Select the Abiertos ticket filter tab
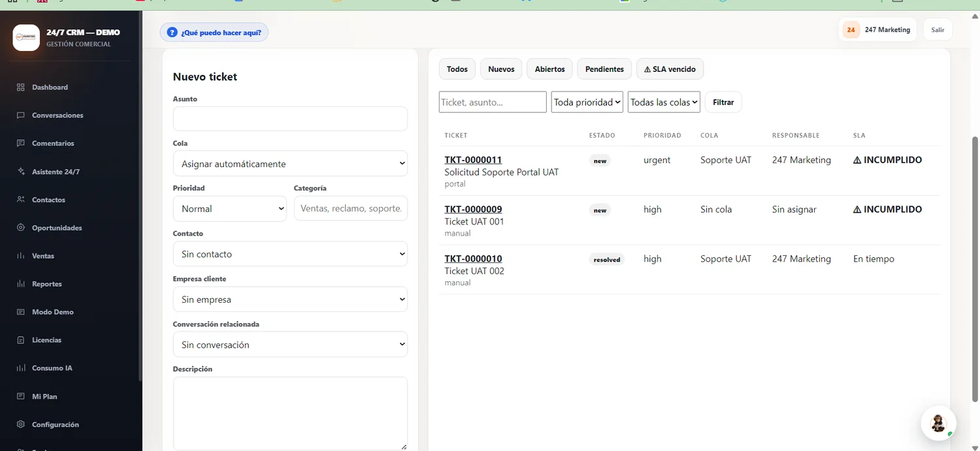The height and width of the screenshot is (451, 980). (549, 69)
